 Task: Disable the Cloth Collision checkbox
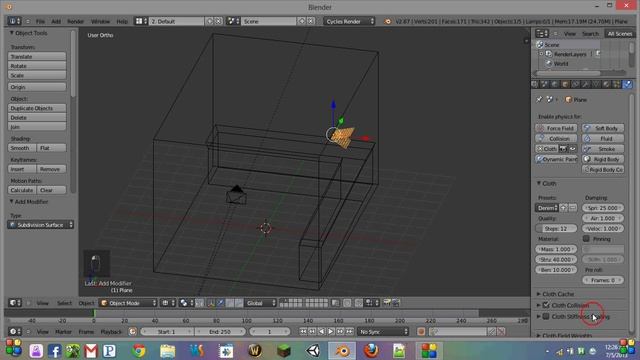point(546,305)
